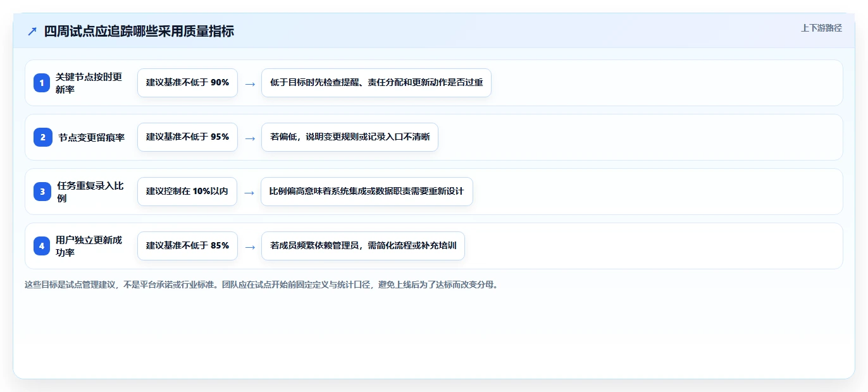Viewport: 868px width, 392px height.
Task: Click the arrow icon beside the title
Action: coord(32,31)
